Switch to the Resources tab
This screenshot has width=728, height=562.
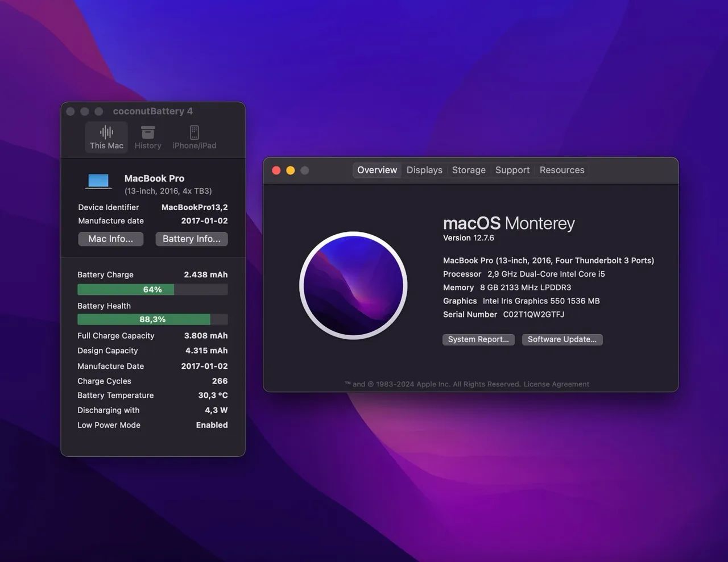pyautogui.click(x=562, y=170)
